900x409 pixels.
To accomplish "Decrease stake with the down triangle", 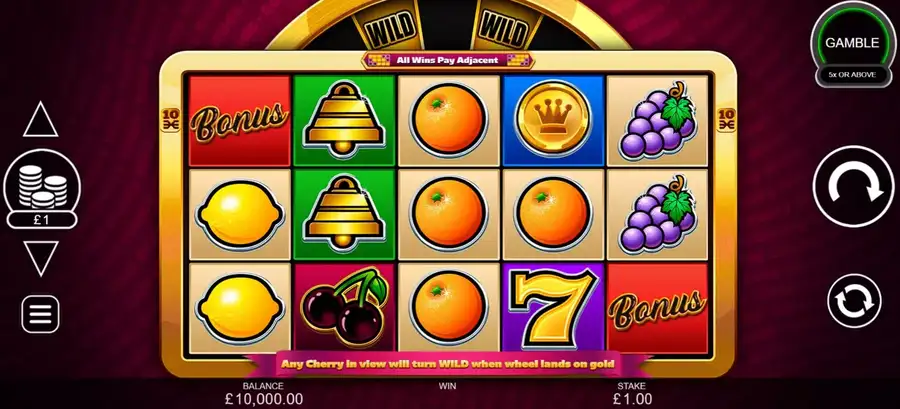I will [x=41, y=258].
